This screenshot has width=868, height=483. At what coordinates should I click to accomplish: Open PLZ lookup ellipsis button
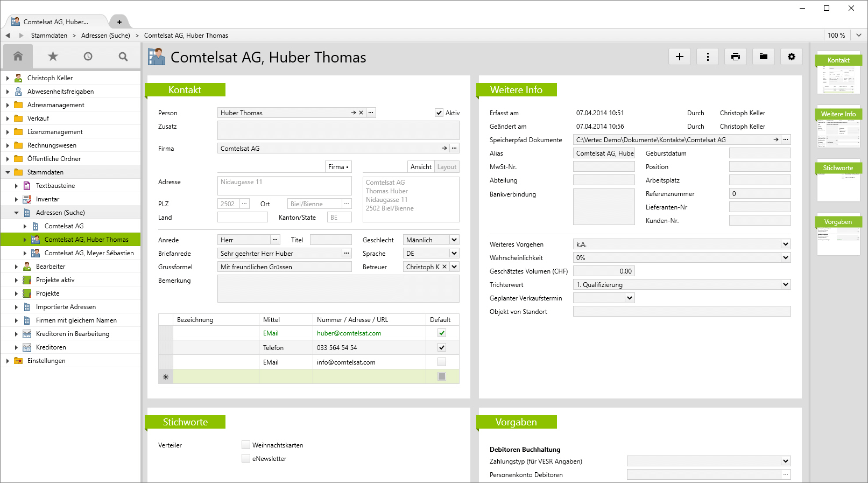(x=244, y=204)
